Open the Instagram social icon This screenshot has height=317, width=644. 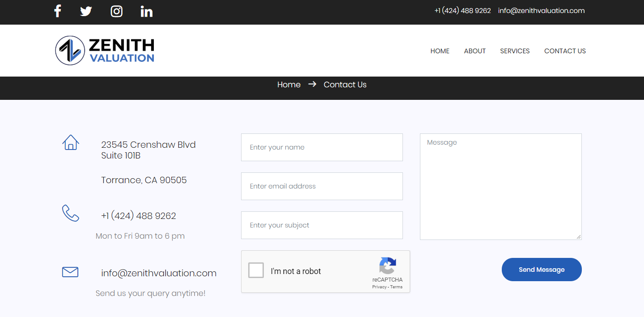click(117, 11)
